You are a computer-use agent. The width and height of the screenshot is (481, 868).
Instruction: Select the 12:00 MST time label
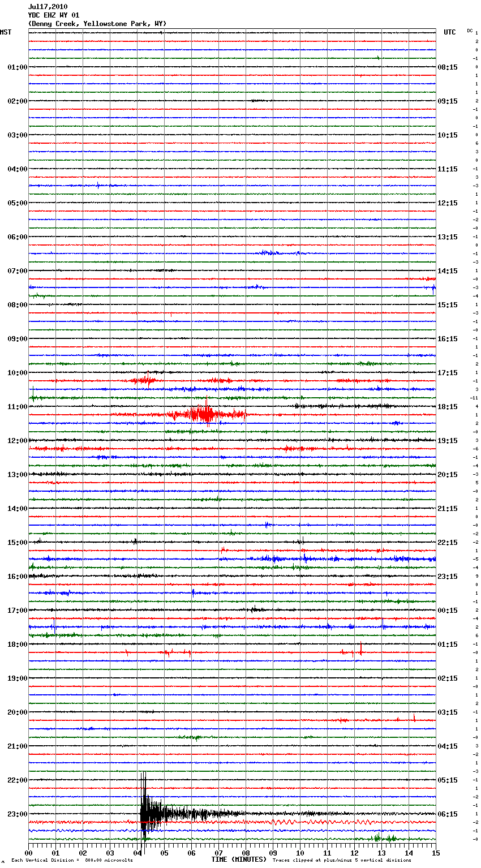[18, 441]
